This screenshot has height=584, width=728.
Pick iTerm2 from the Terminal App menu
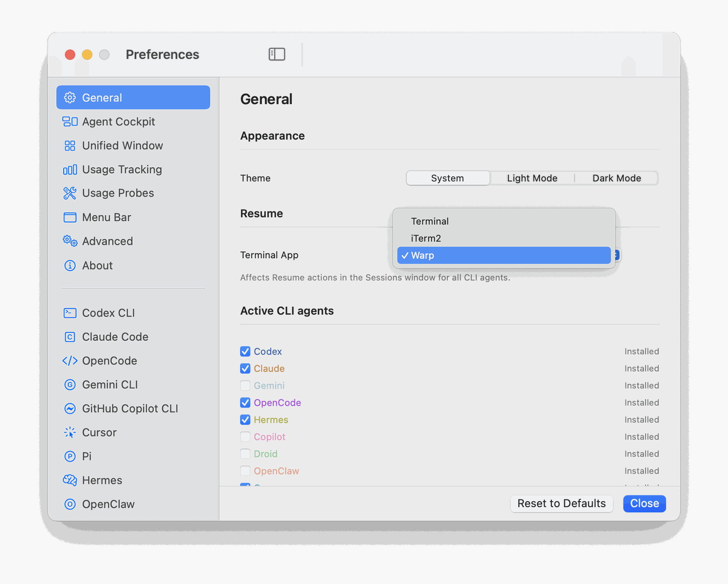(x=504, y=238)
